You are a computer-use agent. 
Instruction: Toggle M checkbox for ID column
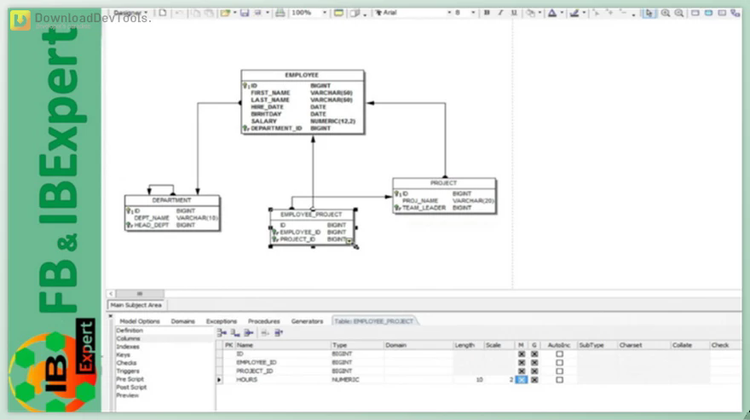point(521,354)
